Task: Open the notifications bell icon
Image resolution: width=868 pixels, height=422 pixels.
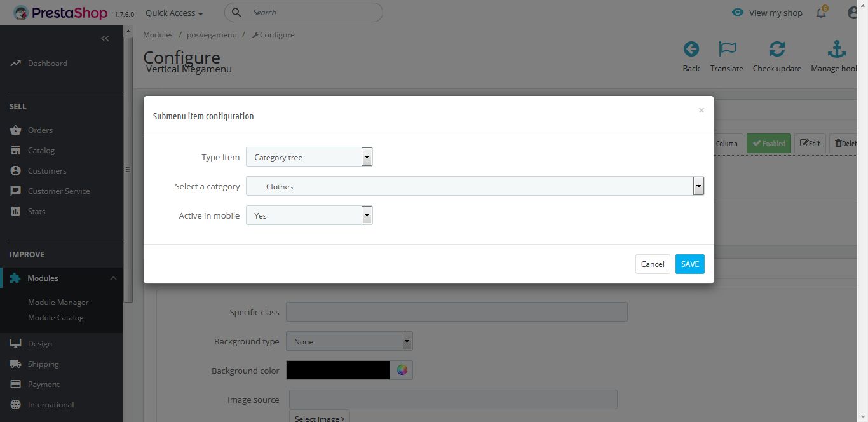Action: 821,13
